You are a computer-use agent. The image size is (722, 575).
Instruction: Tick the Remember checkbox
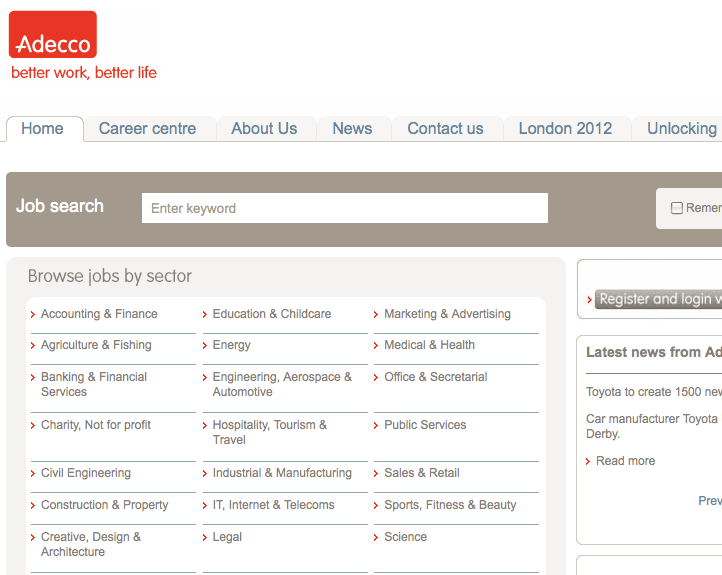pyautogui.click(x=676, y=208)
